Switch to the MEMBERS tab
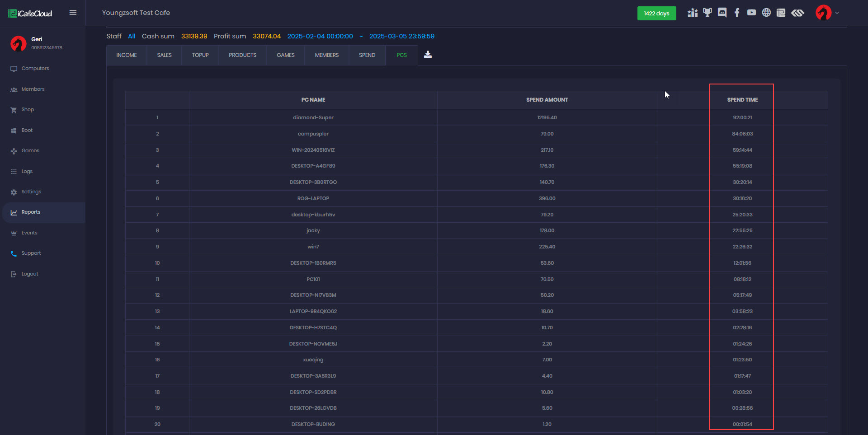868x435 pixels. coord(326,55)
